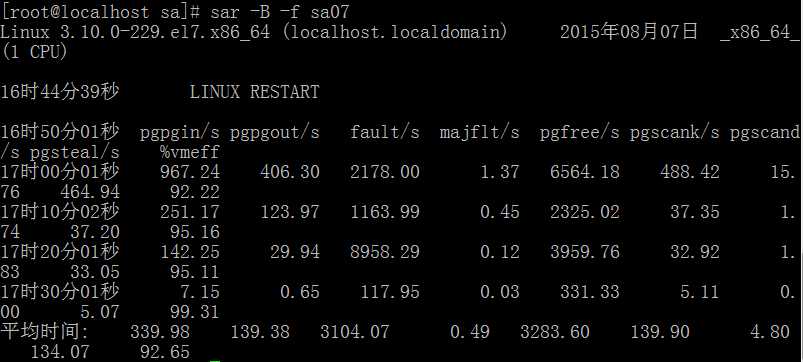Click the pgsteal value '33.05'
Viewport: 803px width, 362px height.
95,272
